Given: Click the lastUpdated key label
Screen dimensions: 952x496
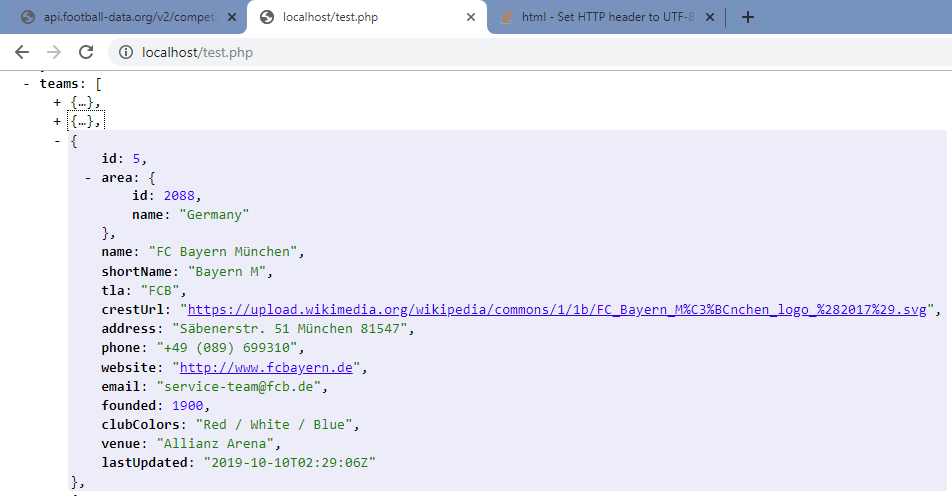Looking at the screenshot, I should [x=144, y=463].
